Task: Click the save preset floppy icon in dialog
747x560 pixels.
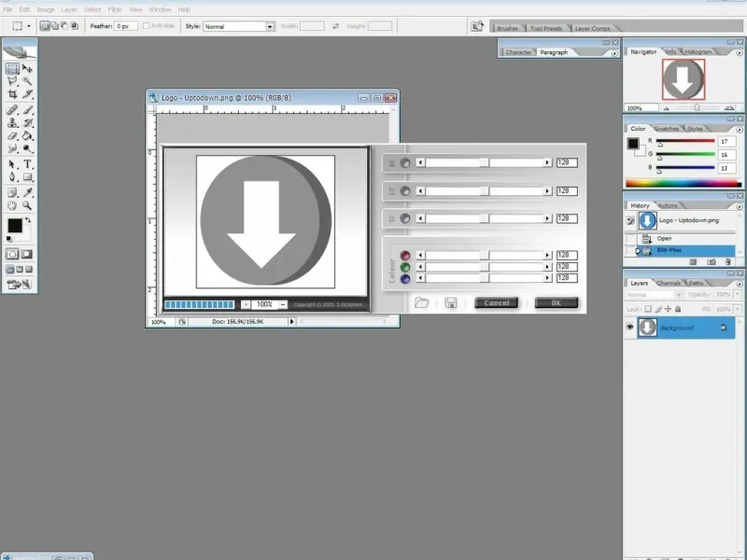Action: pos(451,302)
